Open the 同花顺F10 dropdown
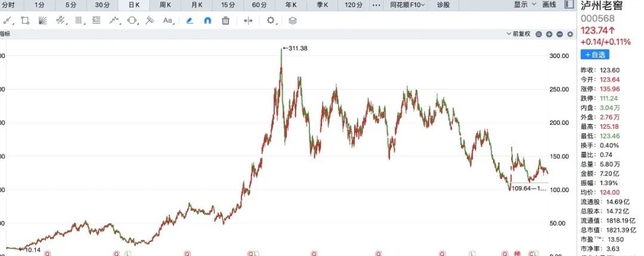Screen dimensions: 644x256 pos(407,5)
